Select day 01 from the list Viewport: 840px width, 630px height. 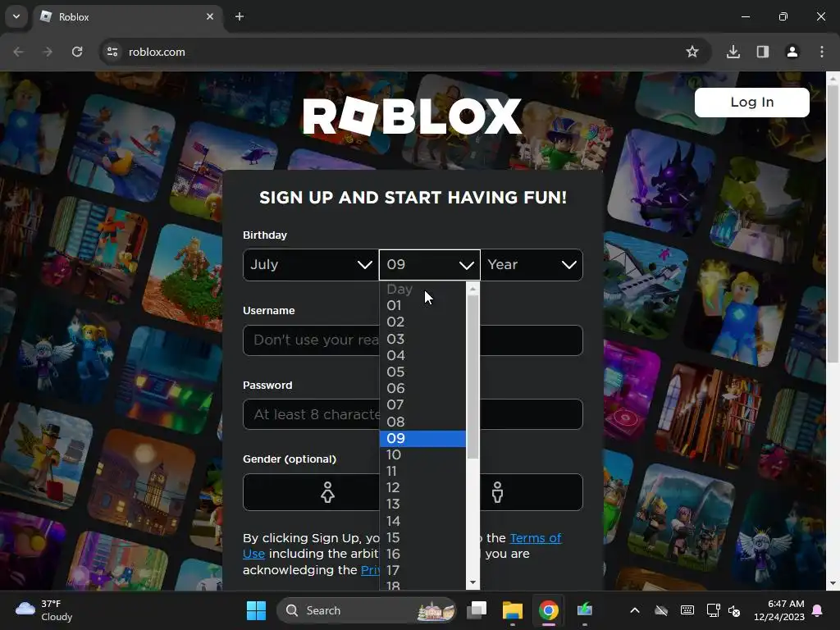(422, 305)
